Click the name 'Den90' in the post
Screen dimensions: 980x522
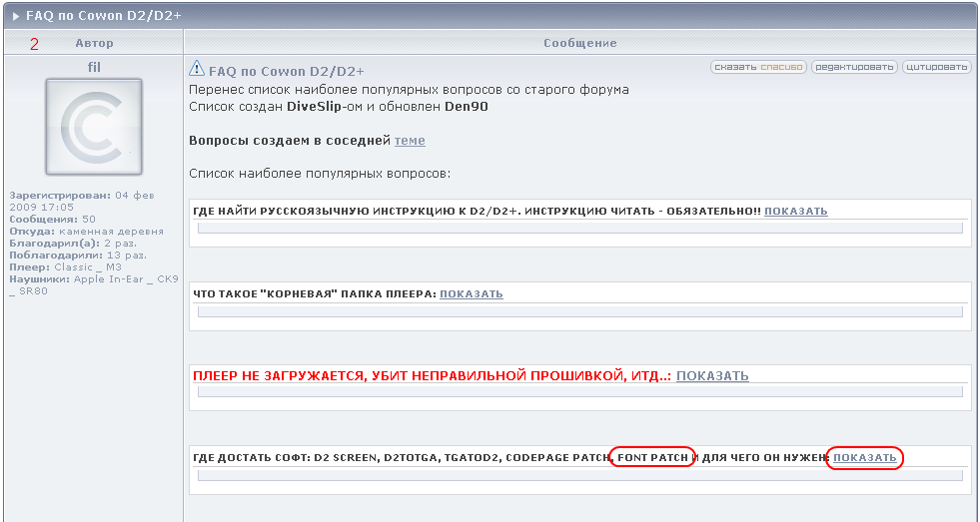(x=467, y=107)
